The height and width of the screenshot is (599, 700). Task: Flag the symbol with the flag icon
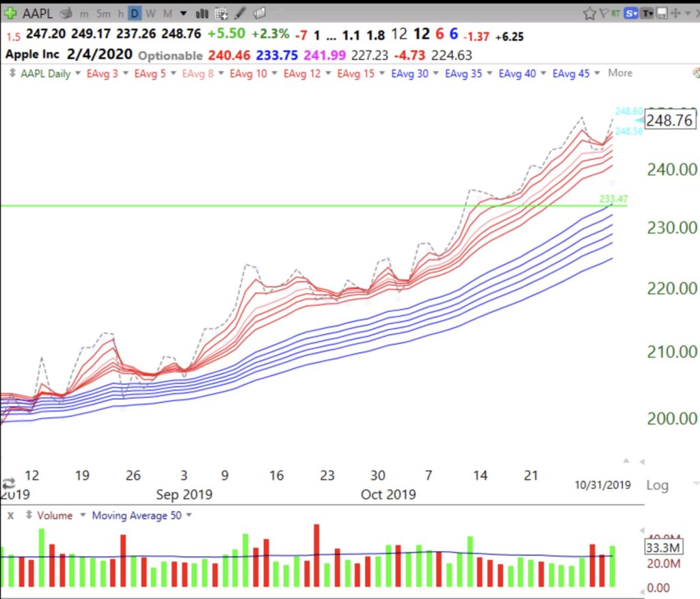click(604, 14)
